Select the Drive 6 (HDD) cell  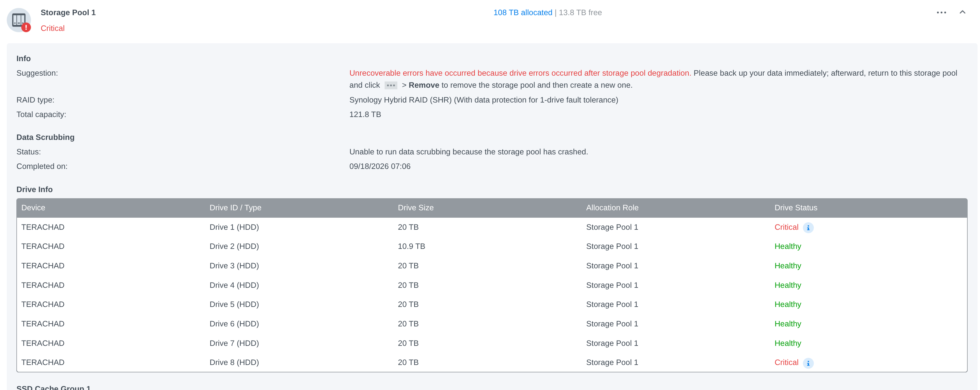point(234,324)
